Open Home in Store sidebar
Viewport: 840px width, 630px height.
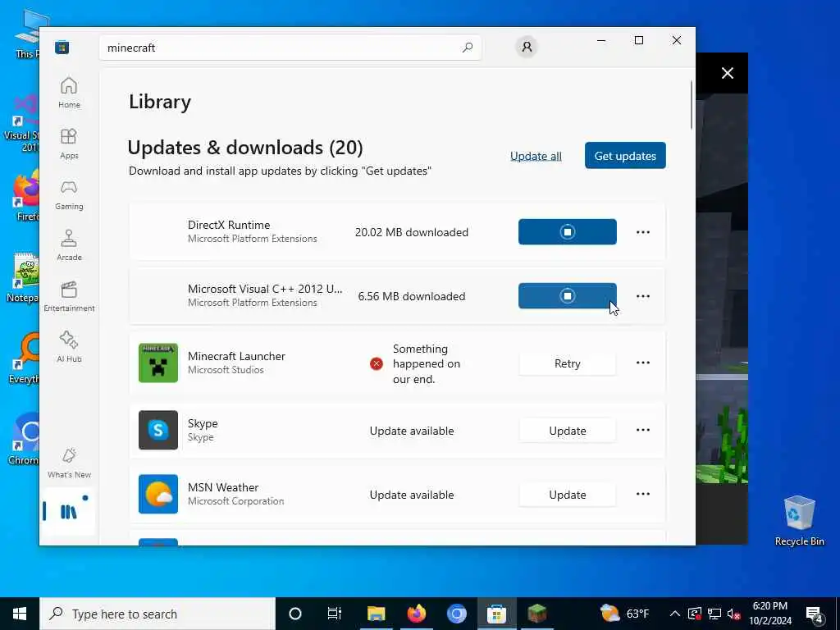69,93
